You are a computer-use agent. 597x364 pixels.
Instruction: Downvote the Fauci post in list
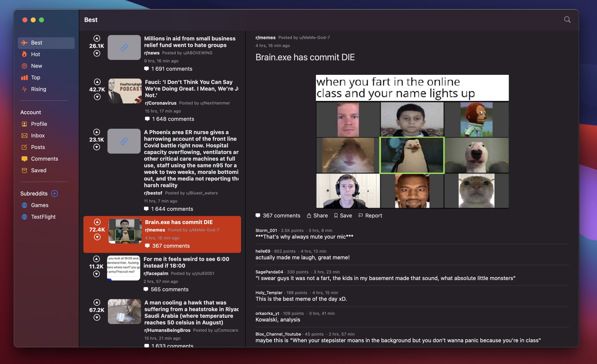pos(97,97)
